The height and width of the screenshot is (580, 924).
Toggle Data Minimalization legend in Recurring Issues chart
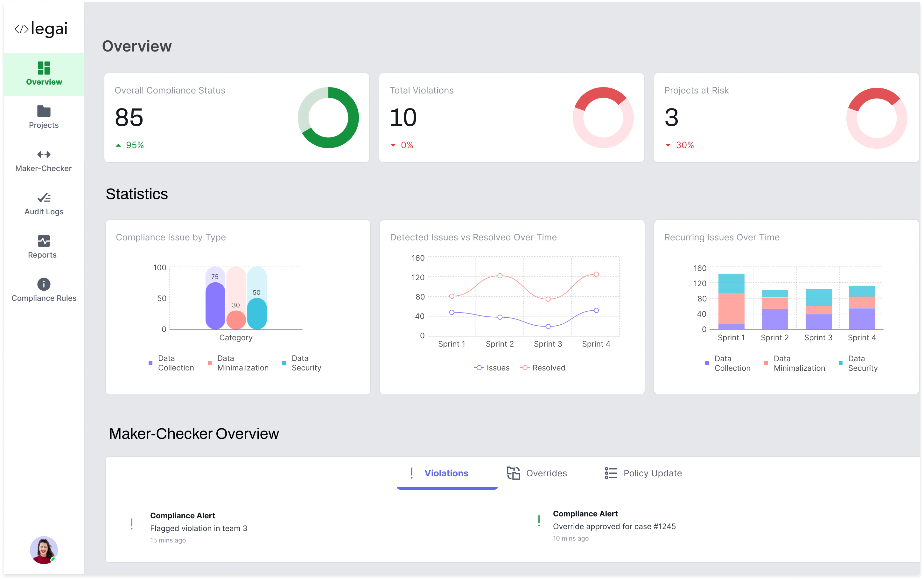(x=794, y=363)
